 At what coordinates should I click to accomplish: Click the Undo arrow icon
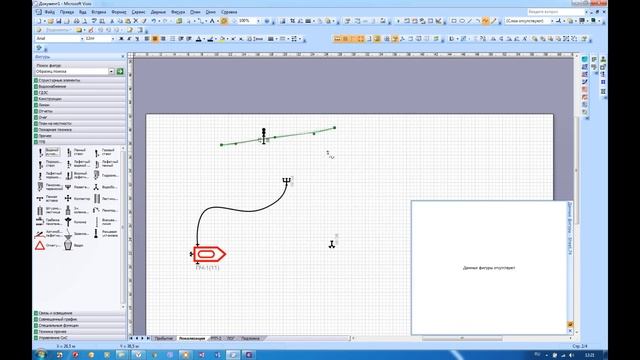pos(153,21)
